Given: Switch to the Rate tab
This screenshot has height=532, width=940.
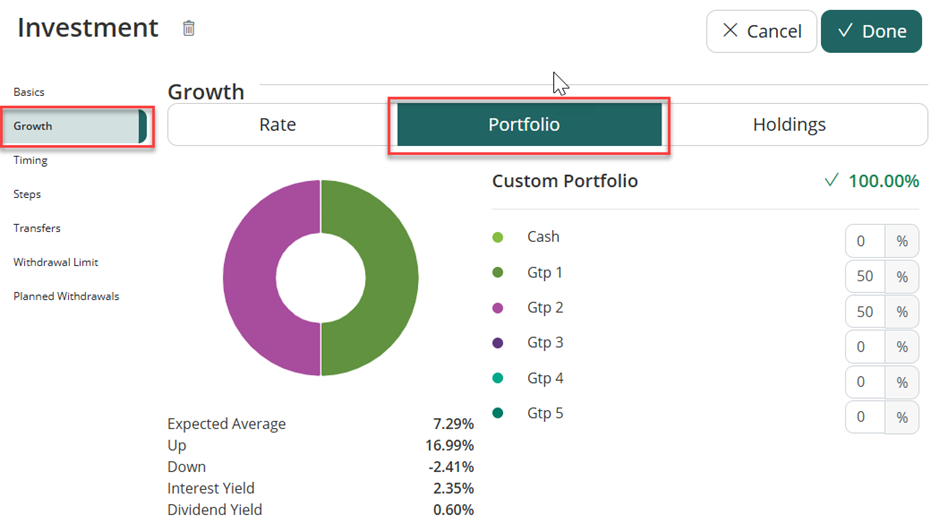Looking at the screenshot, I should [277, 125].
